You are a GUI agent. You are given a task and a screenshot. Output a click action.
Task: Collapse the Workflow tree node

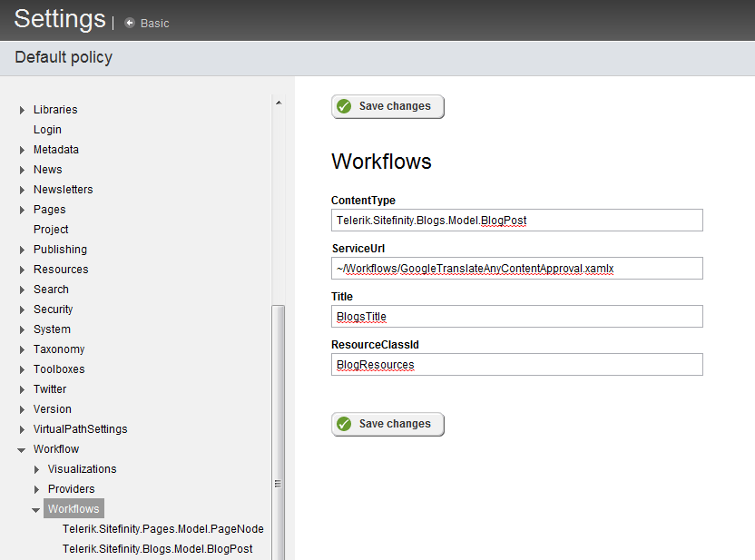pyautogui.click(x=22, y=449)
